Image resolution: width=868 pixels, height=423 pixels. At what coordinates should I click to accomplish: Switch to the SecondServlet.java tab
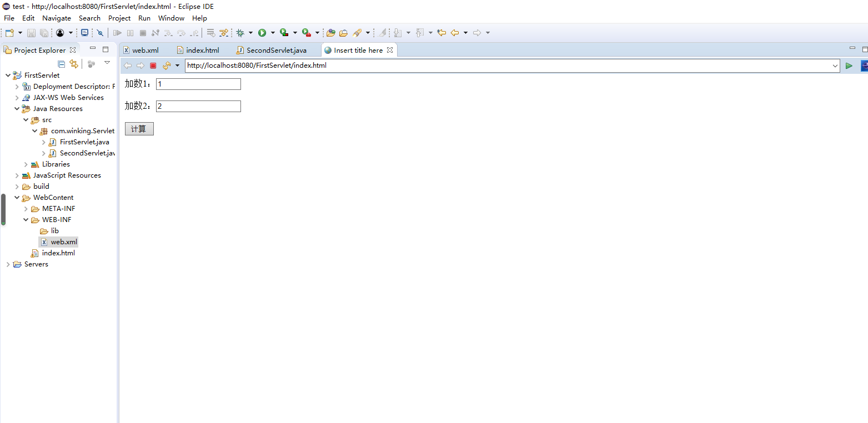click(x=277, y=50)
